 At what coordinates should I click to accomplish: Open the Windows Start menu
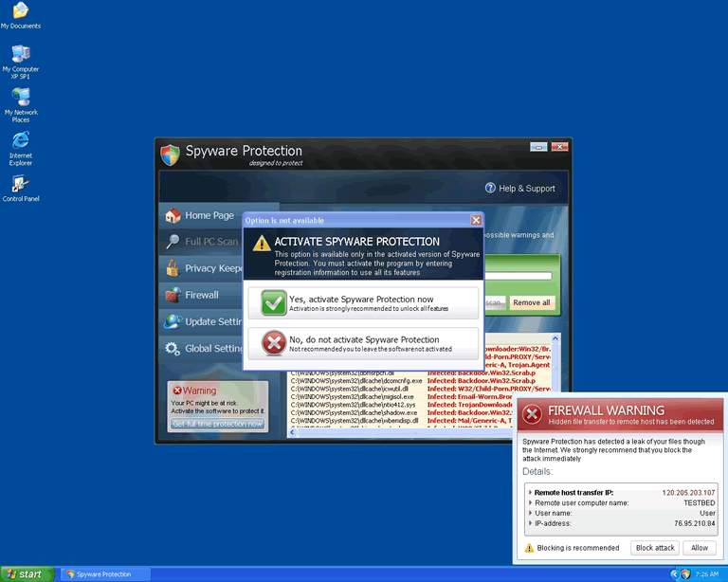(x=26, y=573)
